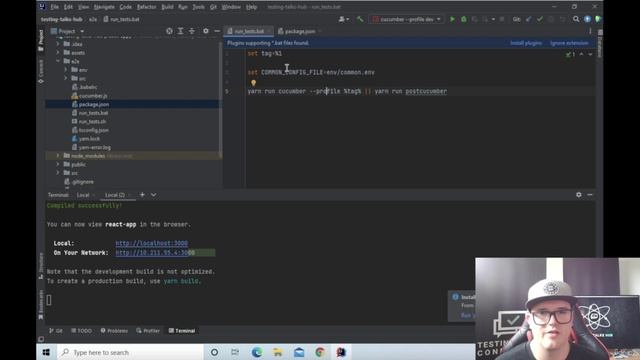640x360 pixels.
Task: Click Expand All in Project panel
Action: tap(180, 31)
